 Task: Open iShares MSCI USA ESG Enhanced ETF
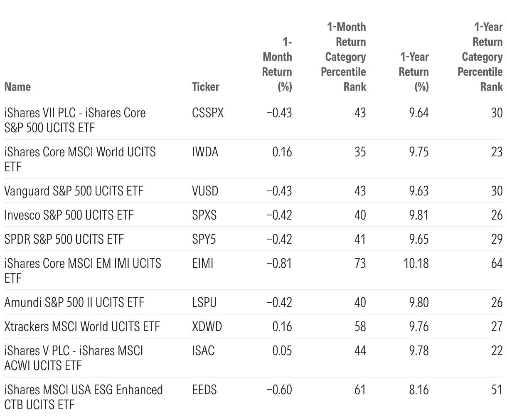pyautogui.click(x=83, y=397)
